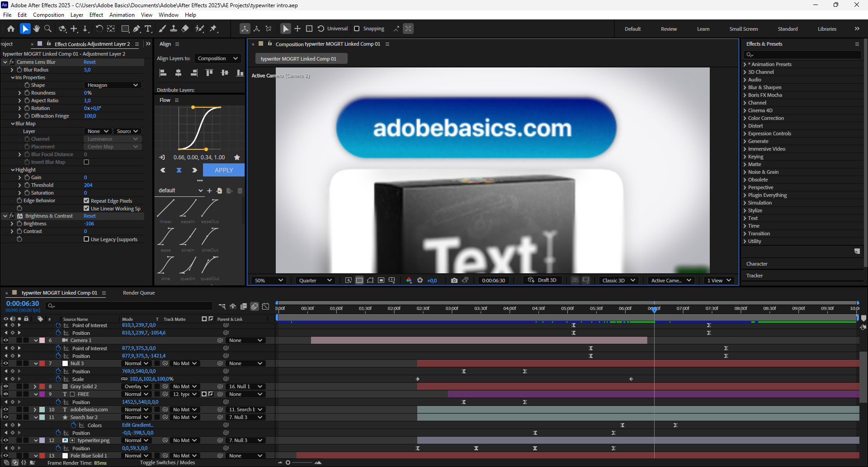Viewport: 868px width, 467px height.
Task: Click the Home icon in toolbar
Action: pyautogui.click(x=11, y=29)
